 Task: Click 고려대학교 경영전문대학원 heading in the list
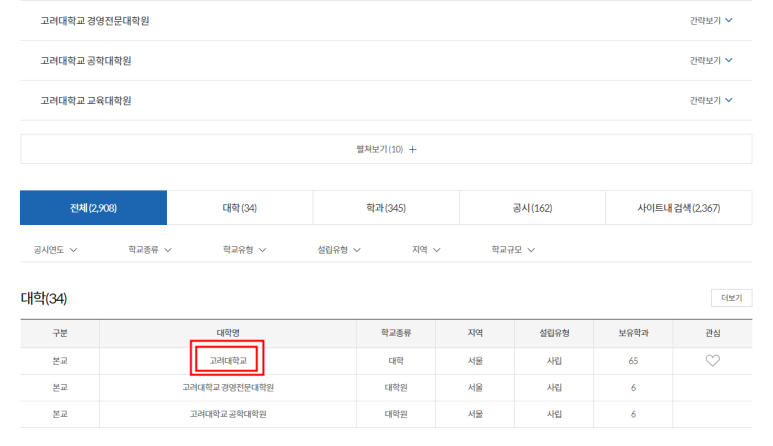point(95,21)
